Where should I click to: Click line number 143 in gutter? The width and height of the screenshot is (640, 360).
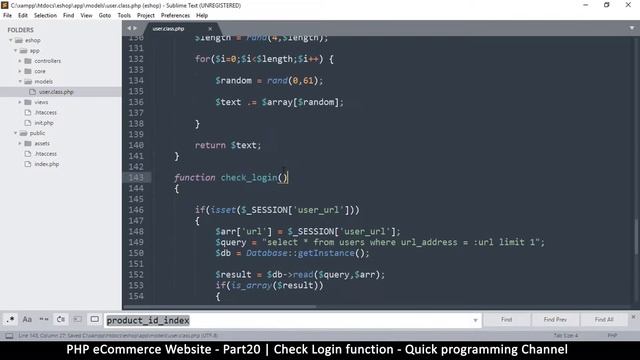coord(136,178)
